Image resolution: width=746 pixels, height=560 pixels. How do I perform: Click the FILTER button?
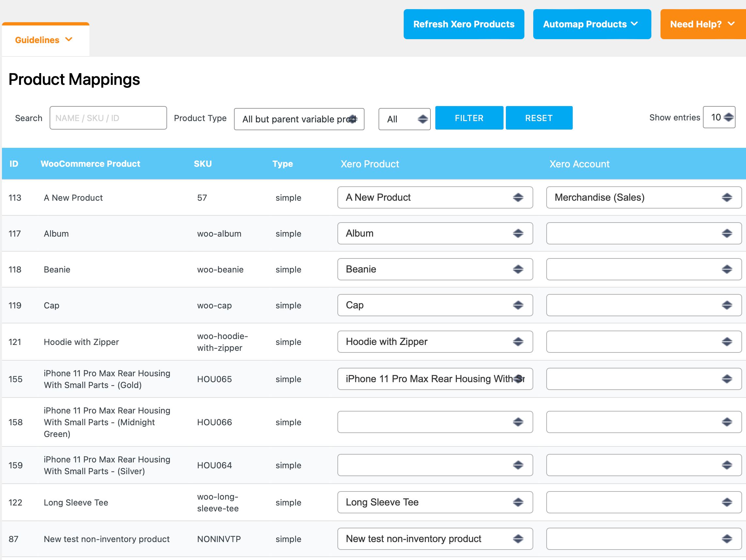469,118
